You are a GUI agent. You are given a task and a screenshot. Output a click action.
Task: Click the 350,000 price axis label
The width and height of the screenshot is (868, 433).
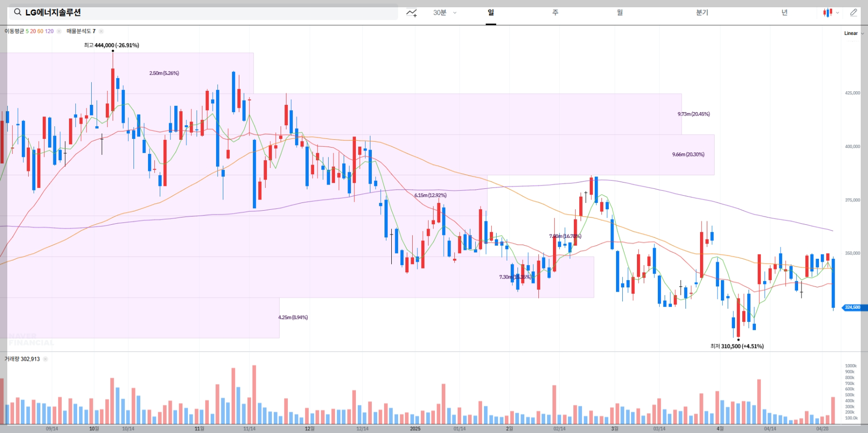pos(852,253)
